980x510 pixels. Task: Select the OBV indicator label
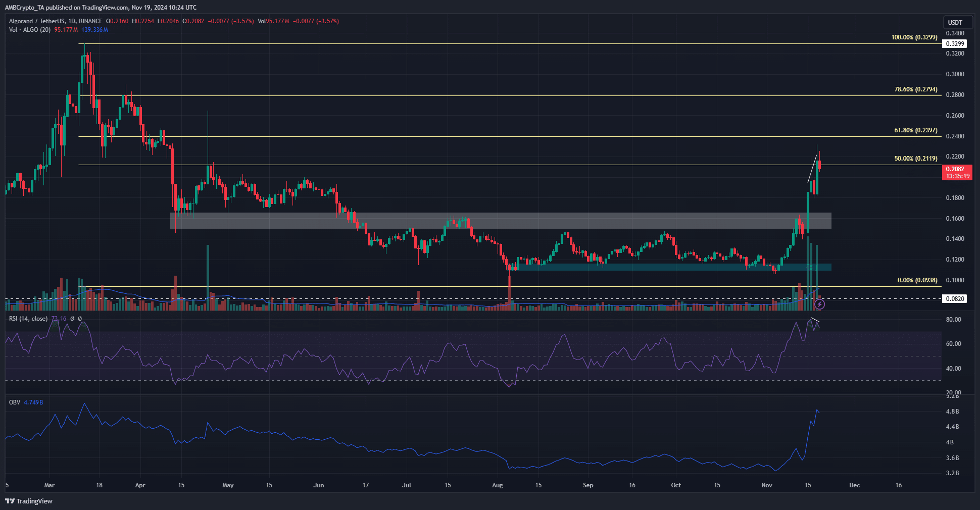tap(15, 402)
